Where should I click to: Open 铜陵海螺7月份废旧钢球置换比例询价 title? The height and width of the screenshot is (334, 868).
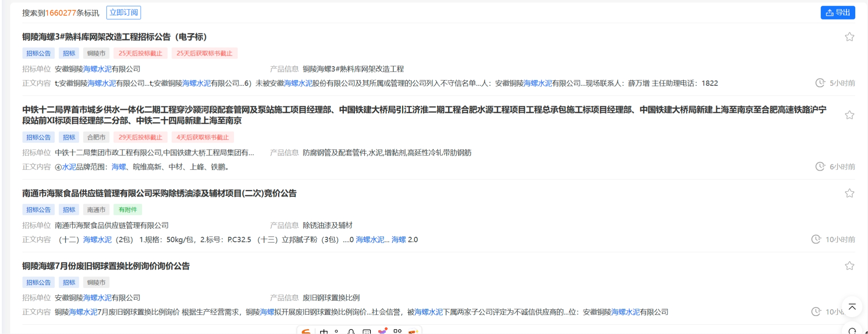(106, 266)
